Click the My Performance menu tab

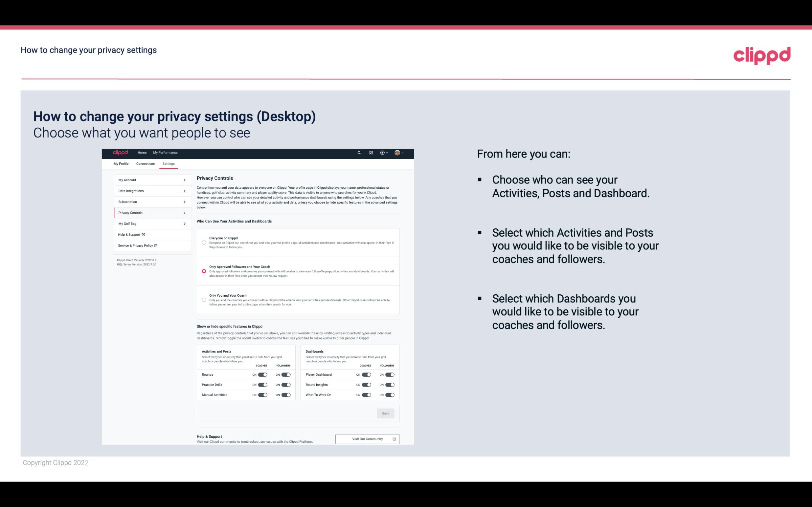coord(166,153)
